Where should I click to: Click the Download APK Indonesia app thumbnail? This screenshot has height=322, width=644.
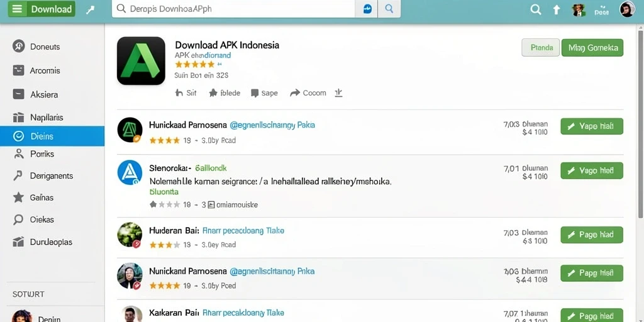pyautogui.click(x=141, y=61)
